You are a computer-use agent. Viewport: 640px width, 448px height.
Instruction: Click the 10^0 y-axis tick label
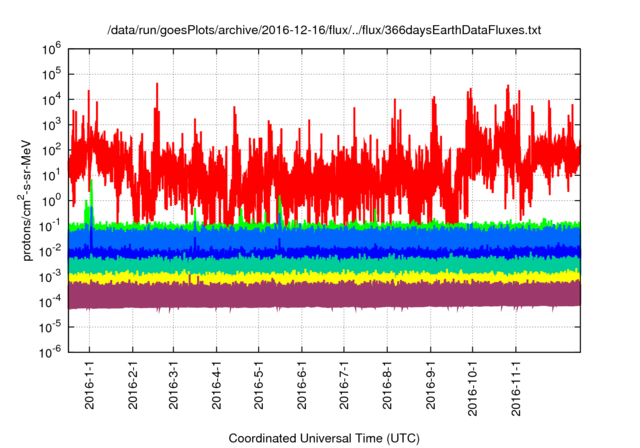pyautogui.click(x=51, y=201)
